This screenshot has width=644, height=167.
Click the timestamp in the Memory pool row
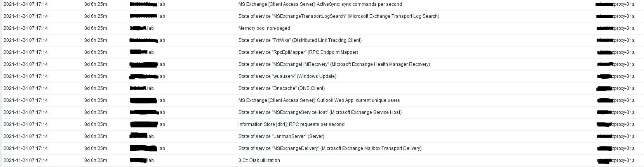pyautogui.click(x=26, y=28)
